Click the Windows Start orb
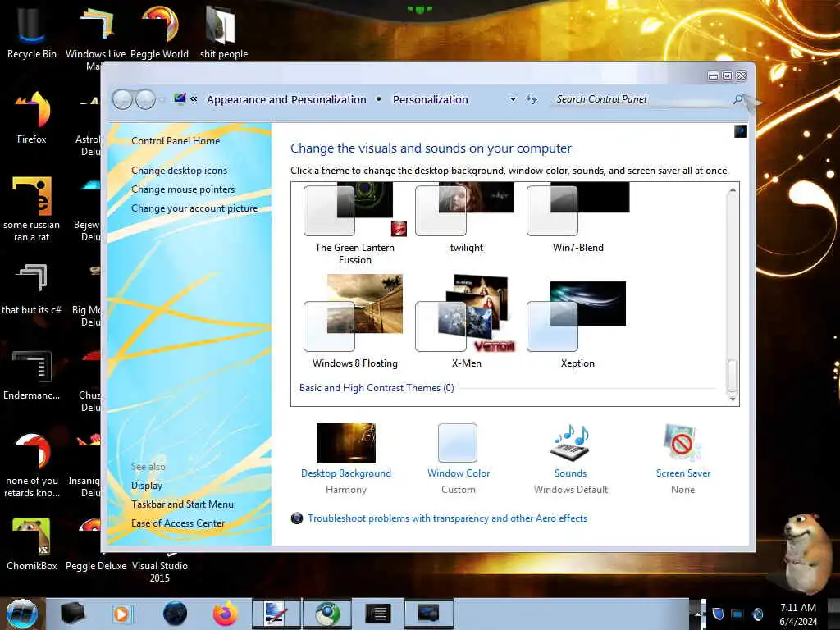840x630 pixels. point(21,614)
